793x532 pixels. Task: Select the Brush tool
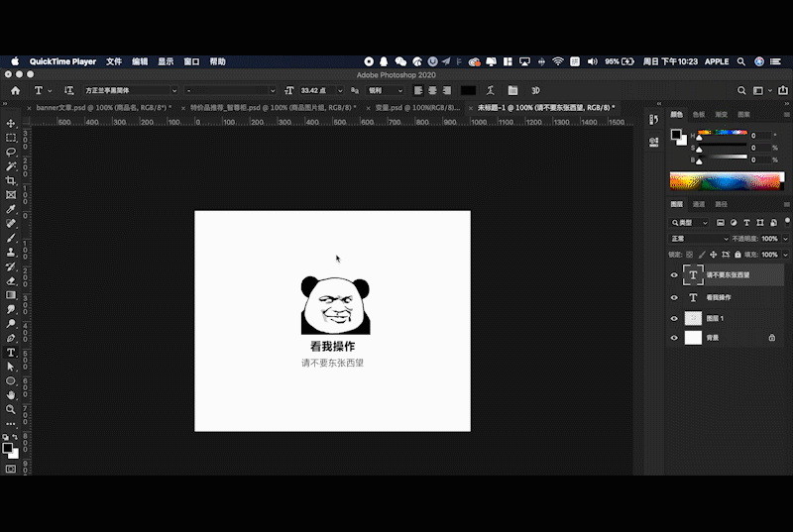point(11,238)
